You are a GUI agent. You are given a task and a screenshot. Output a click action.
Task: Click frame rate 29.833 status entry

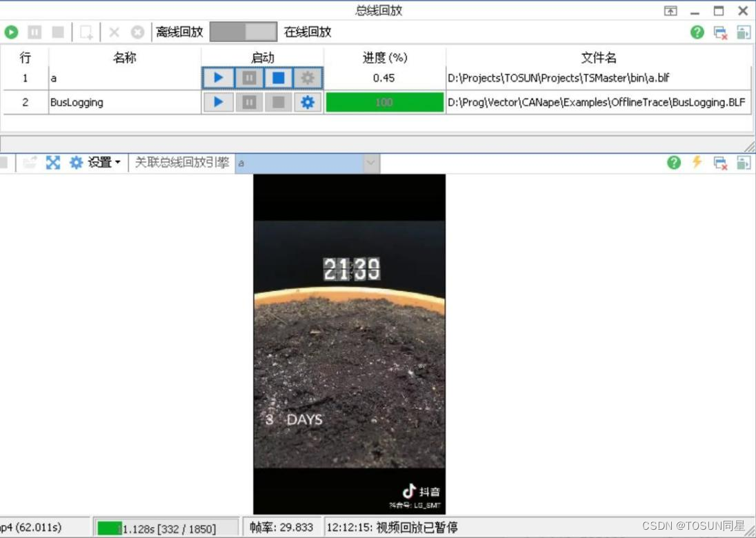click(281, 528)
